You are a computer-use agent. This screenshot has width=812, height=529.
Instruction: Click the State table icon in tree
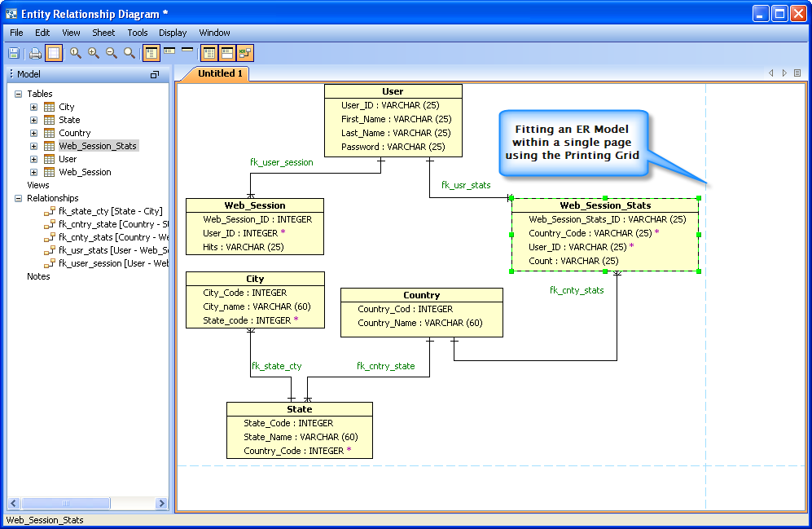pyautogui.click(x=49, y=120)
